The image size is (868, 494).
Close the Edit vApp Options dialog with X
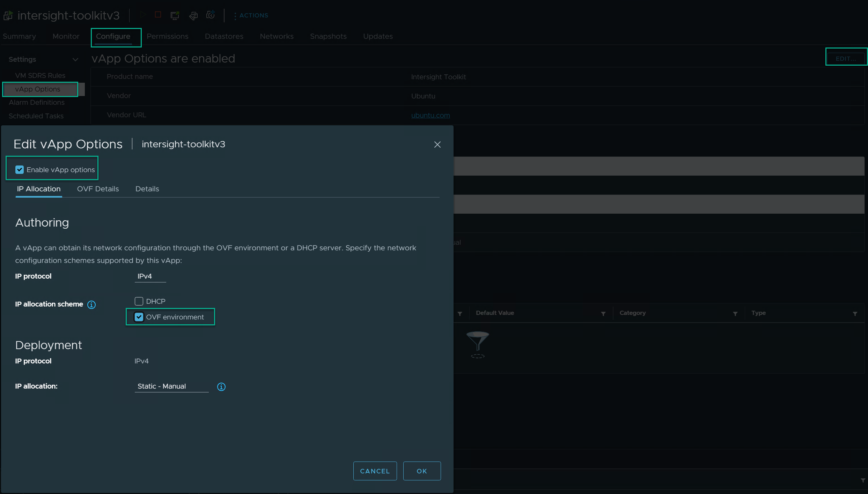click(x=437, y=145)
